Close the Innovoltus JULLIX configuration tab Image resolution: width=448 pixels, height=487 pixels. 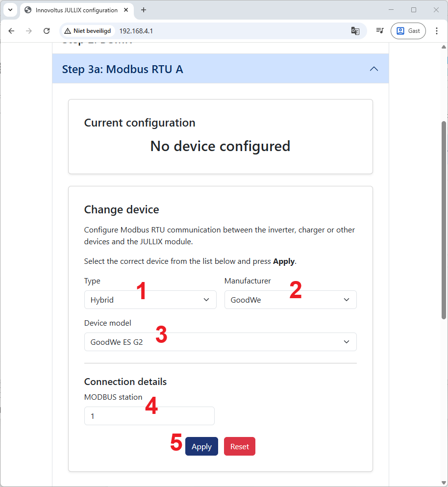pyautogui.click(x=126, y=10)
